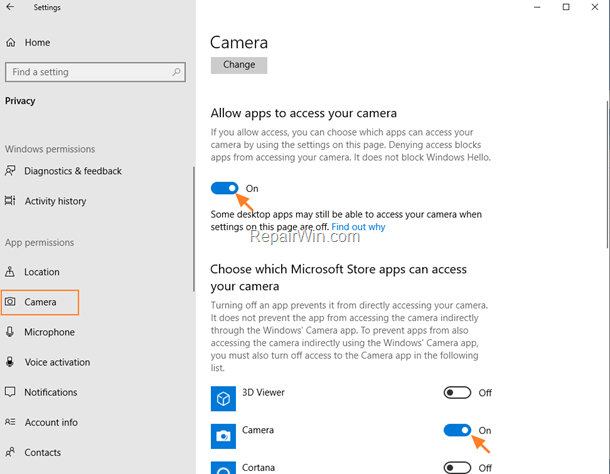Screen dimensions: 610x474
Task: Click the main page scrollbar
Action: [x=607, y=174]
